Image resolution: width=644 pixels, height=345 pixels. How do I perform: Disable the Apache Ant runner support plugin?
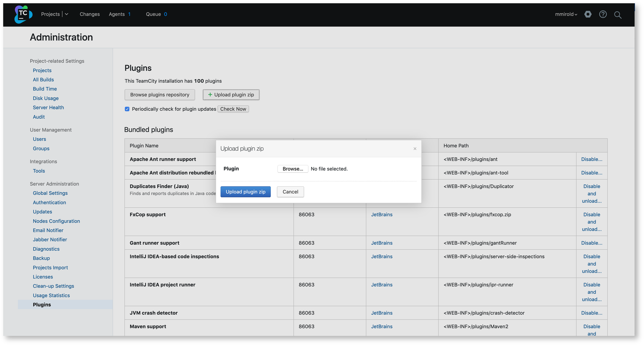tap(592, 159)
